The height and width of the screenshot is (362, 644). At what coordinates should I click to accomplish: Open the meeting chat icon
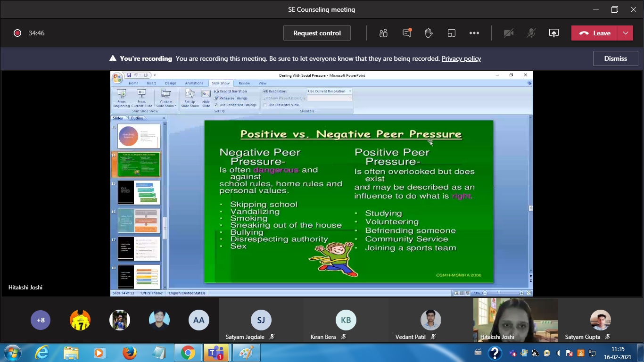tap(406, 33)
